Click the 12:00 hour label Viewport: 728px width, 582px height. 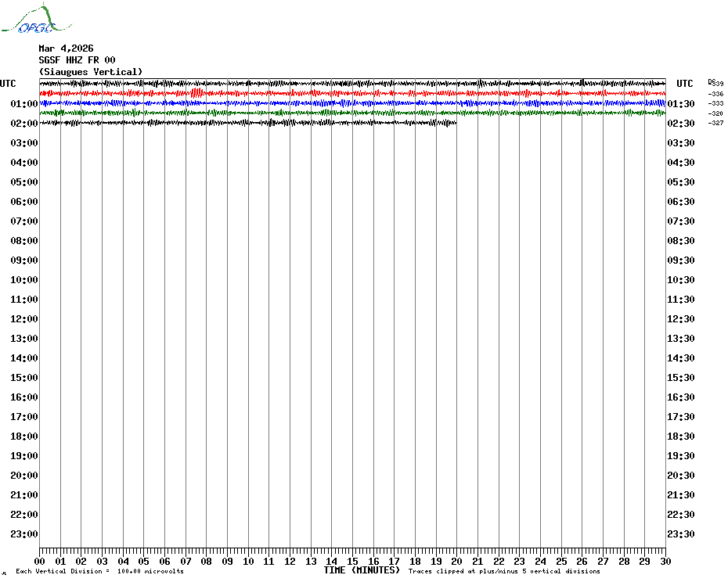(x=24, y=319)
